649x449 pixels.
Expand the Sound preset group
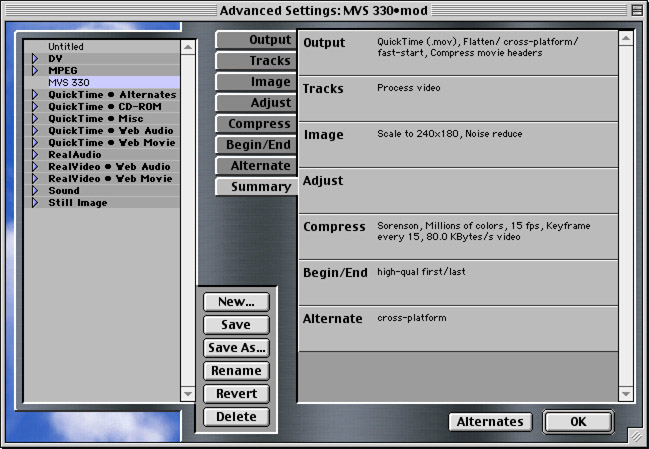click(x=34, y=191)
